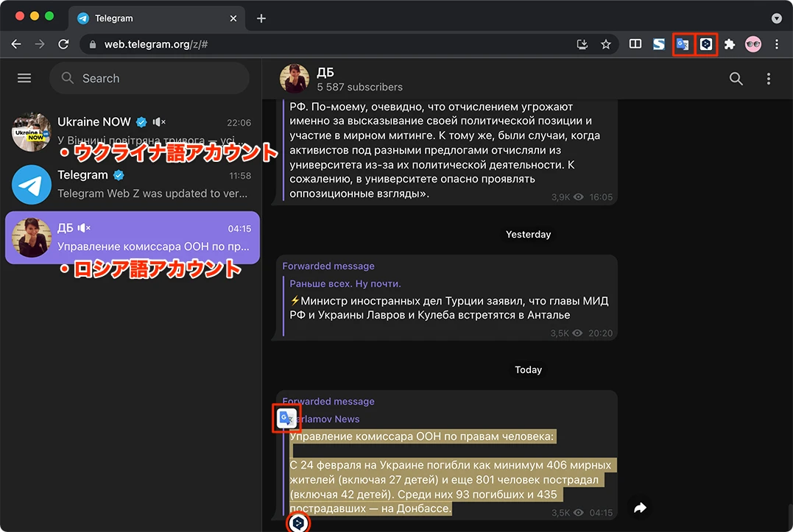Click the Yesterday date separator
Image resolution: width=793 pixels, height=532 pixels.
pyautogui.click(x=528, y=235)
